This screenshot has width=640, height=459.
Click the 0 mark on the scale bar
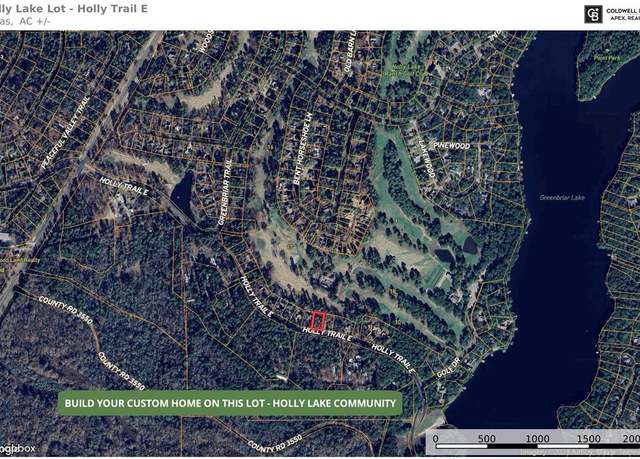coord(436,439)
